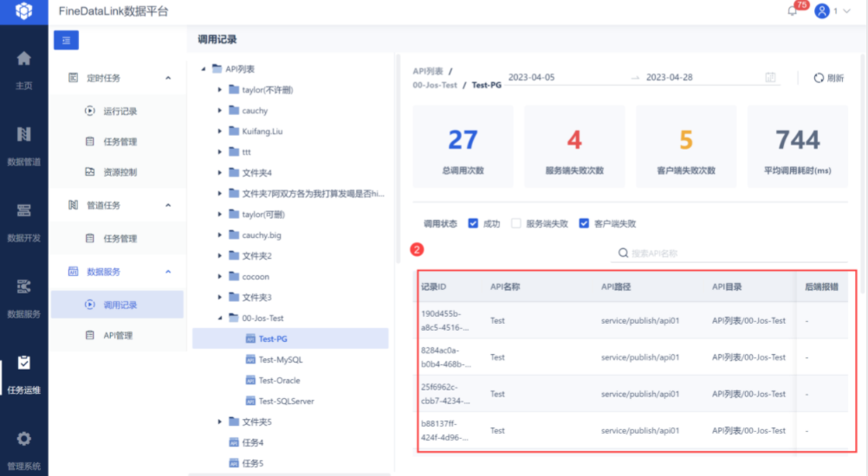Open the 数据服务 sidebar icon

coord(23,286)
